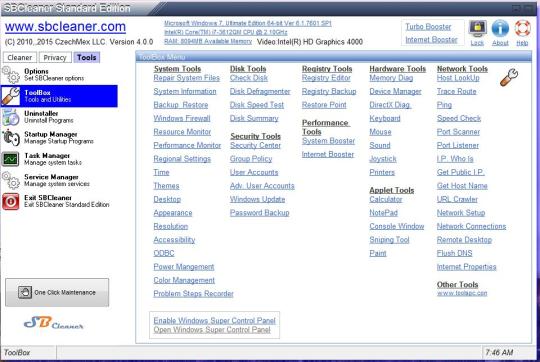Click the Internet Booster link in header
Screen dimensions: 540x362
(x=431, y=40)
